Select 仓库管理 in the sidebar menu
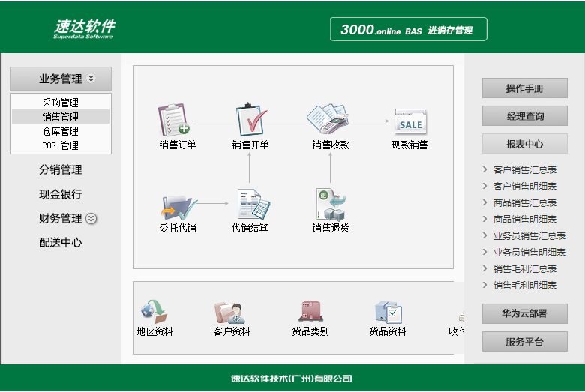 (61, 131)
